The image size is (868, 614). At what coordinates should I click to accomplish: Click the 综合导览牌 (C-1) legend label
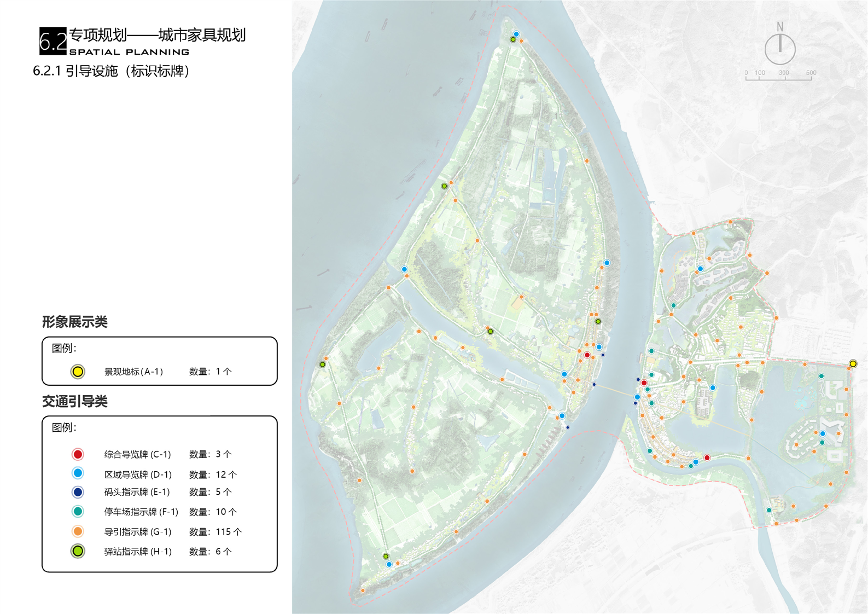coord(137,454)
